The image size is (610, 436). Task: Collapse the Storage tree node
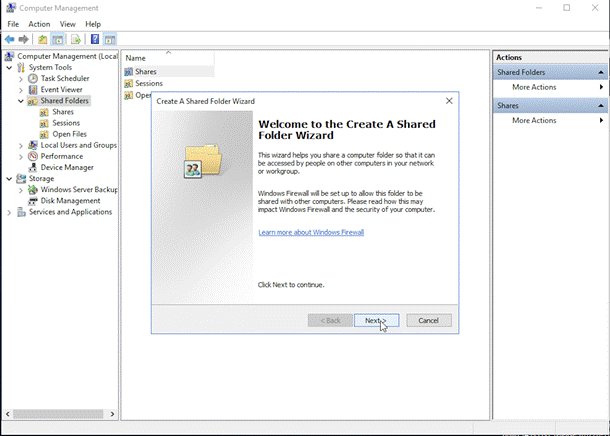[9, 179]
